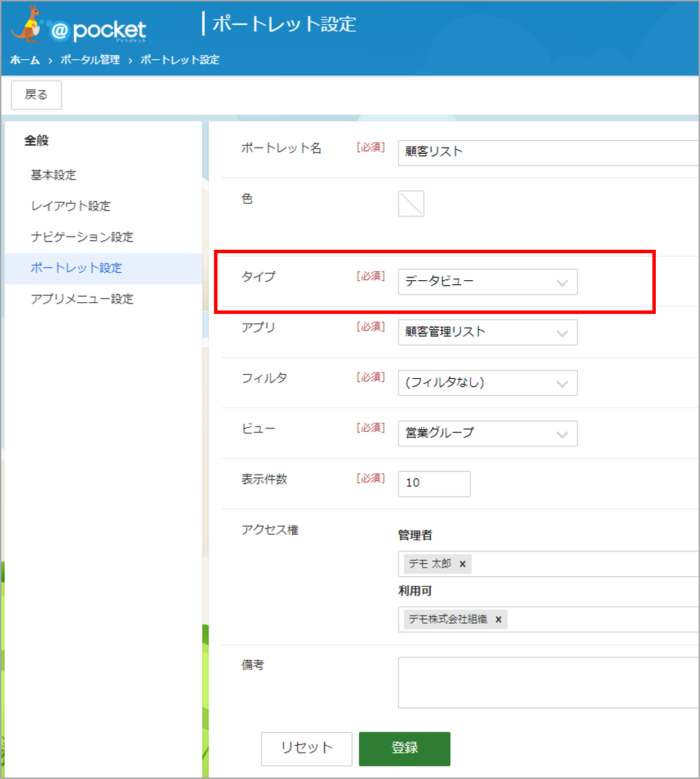The height and width of the screenshot is (779, 700).
Task: Select ナビゲーション設定 in the sidebar
Action: point(82,237)
